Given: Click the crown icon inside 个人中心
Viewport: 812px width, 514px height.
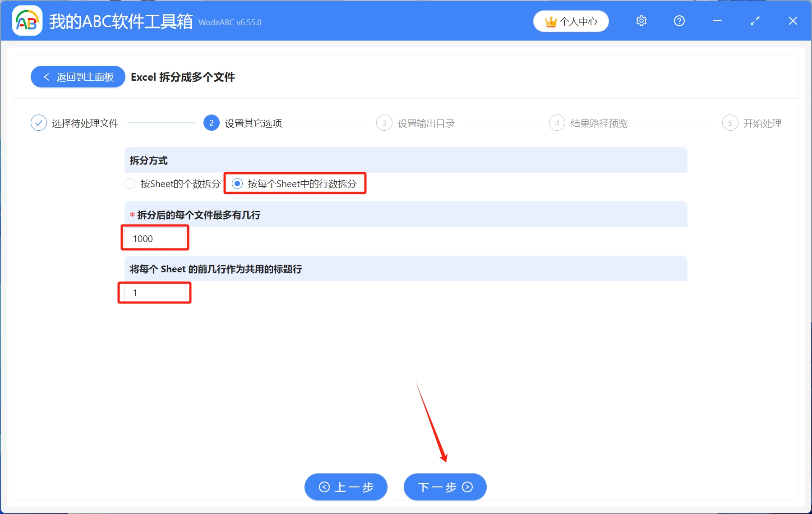Looking at the screenshot, I should (551, 21).
